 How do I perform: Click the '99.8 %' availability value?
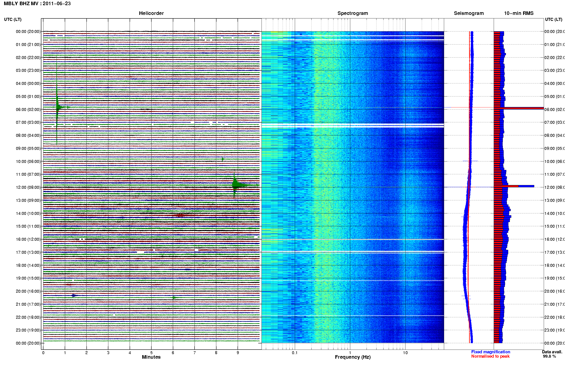(549, 356)
